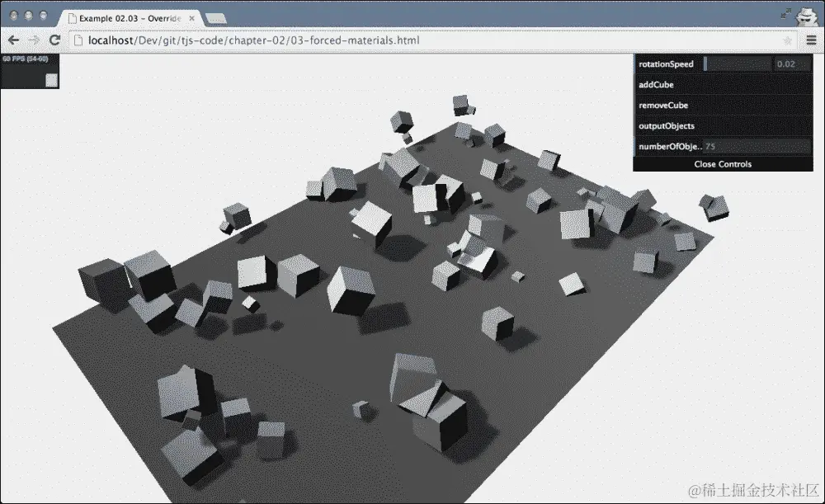The image size is (825, 504).
Task: Click the browser forward arrow
Action: tap(34, 40)
